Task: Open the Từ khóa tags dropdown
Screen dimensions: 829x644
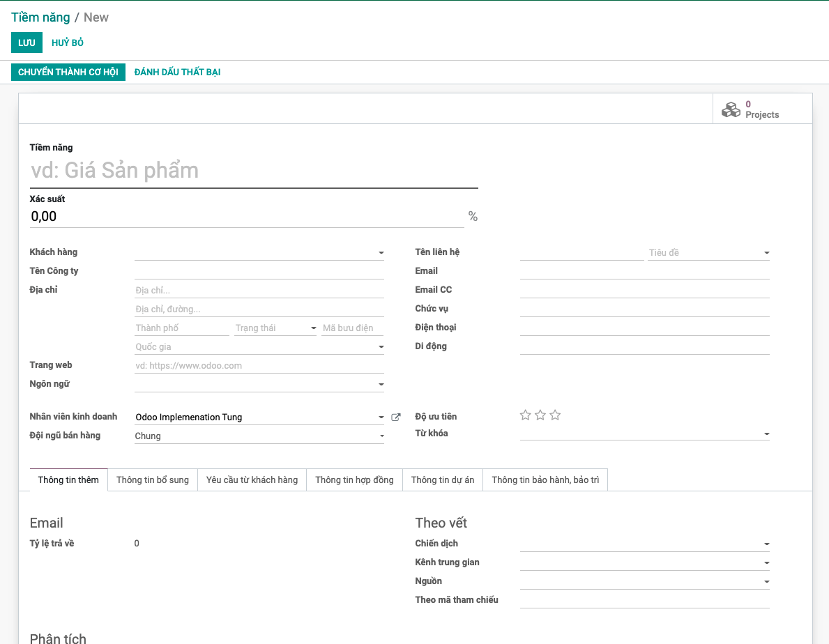Action: (x=766, y=434)
